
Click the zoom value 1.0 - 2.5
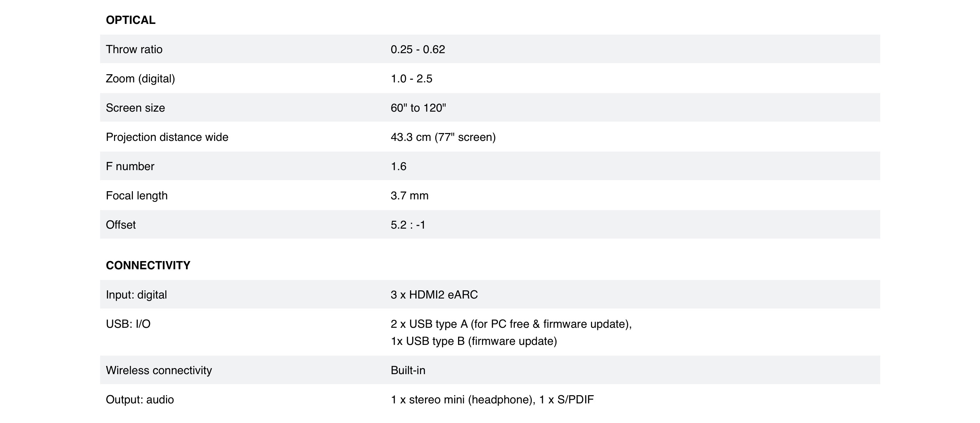pos(411,79)
